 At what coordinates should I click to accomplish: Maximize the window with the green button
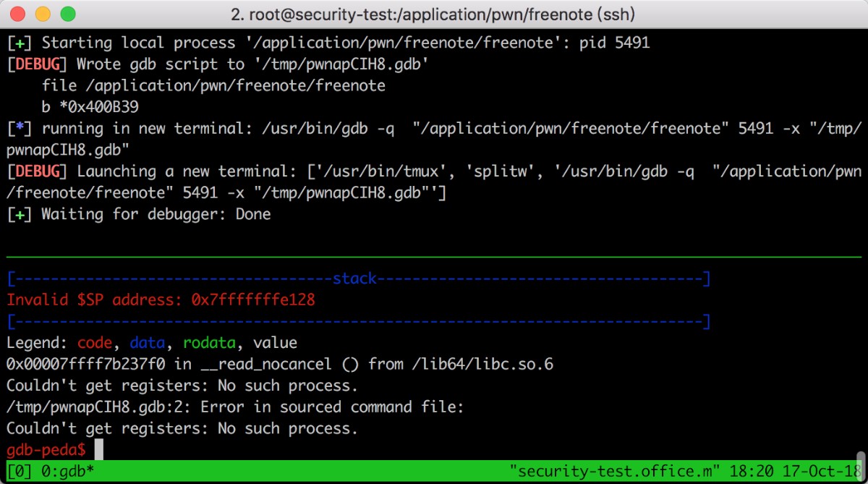(68, 14)
